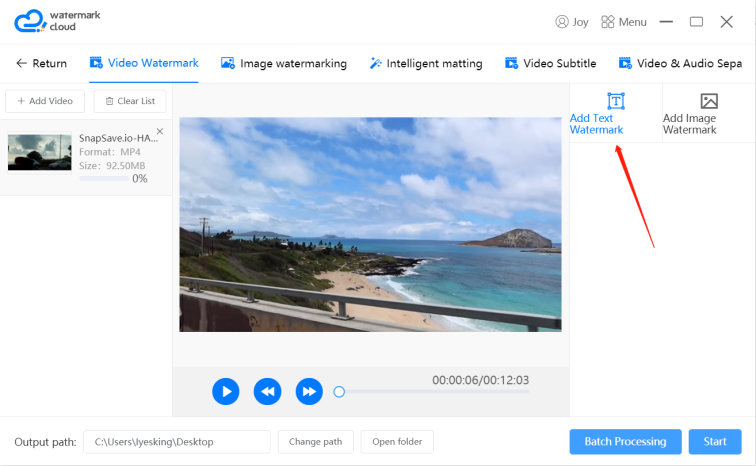
Task: Maximize the watermark cloud window
Action: [x=696, y=22]
